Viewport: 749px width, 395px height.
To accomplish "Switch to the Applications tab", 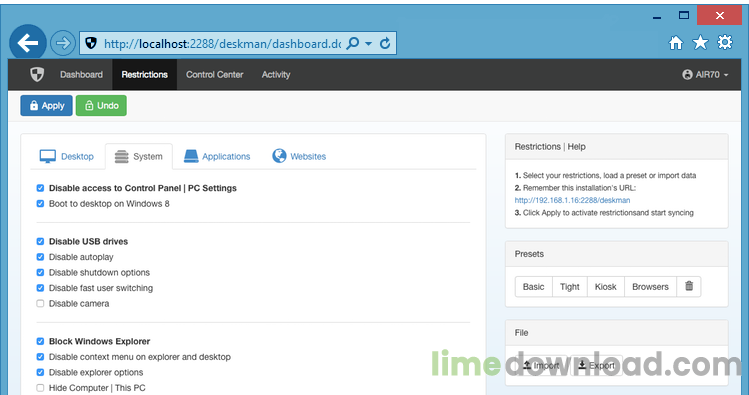I will (x=217, y=156).
